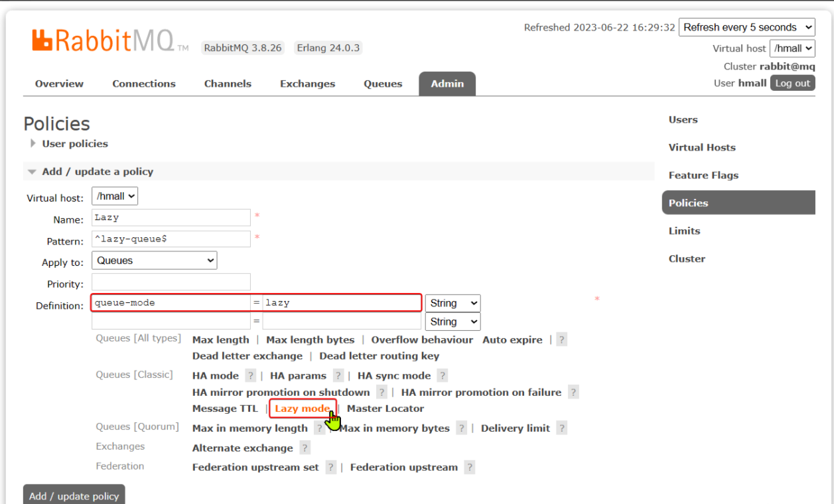Viewport: 834px width, 504px height.
Task: Insert the Federation upstream set key
Action: coord(255,467)
